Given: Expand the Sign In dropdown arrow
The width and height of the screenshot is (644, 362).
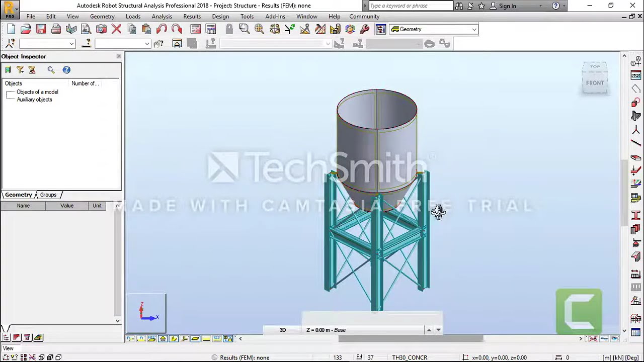Looking at the screenshot, I should (x=540, y=6).
